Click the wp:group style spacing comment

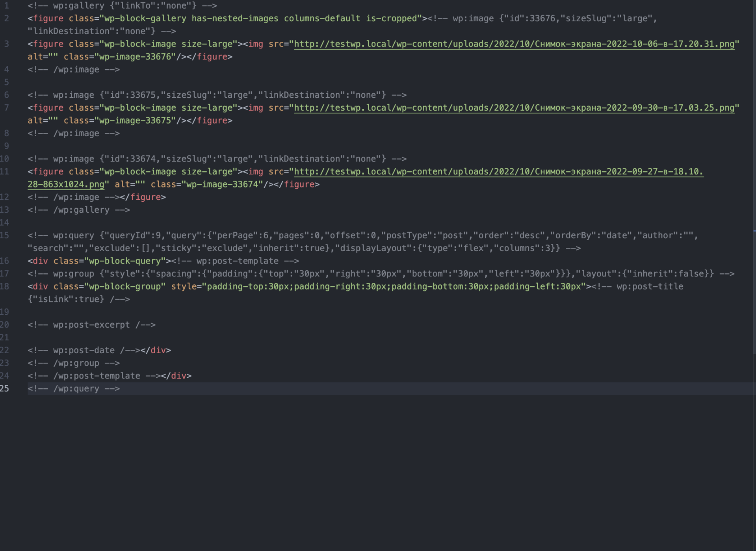381,274
